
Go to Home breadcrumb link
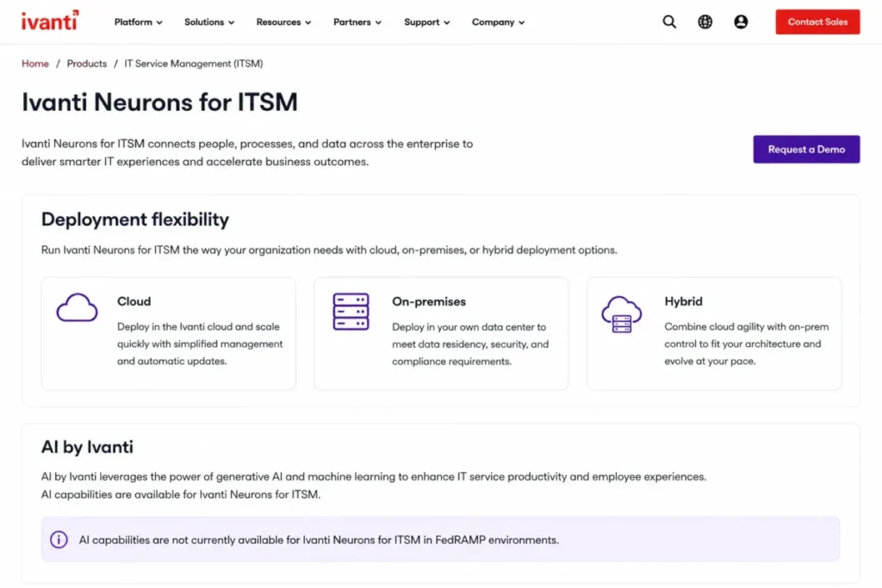coord(34,64)
